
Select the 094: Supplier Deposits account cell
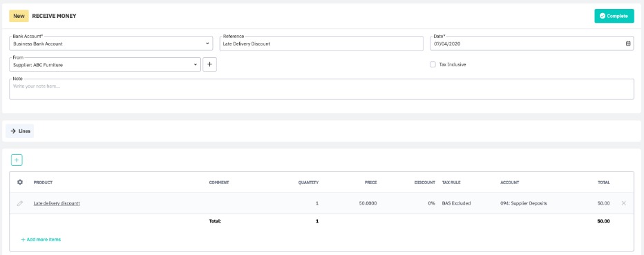[x=523, y=203]
